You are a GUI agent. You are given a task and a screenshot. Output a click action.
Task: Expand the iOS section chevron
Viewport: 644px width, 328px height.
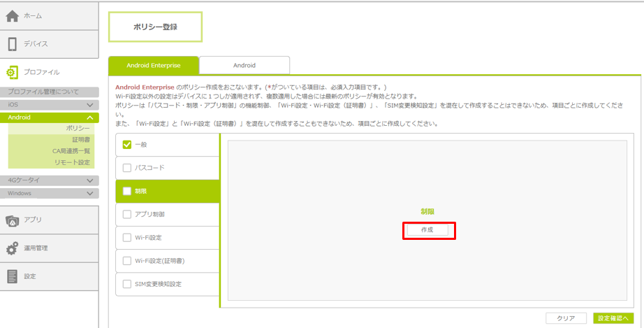pyautogui.click(x=89, y=104)
